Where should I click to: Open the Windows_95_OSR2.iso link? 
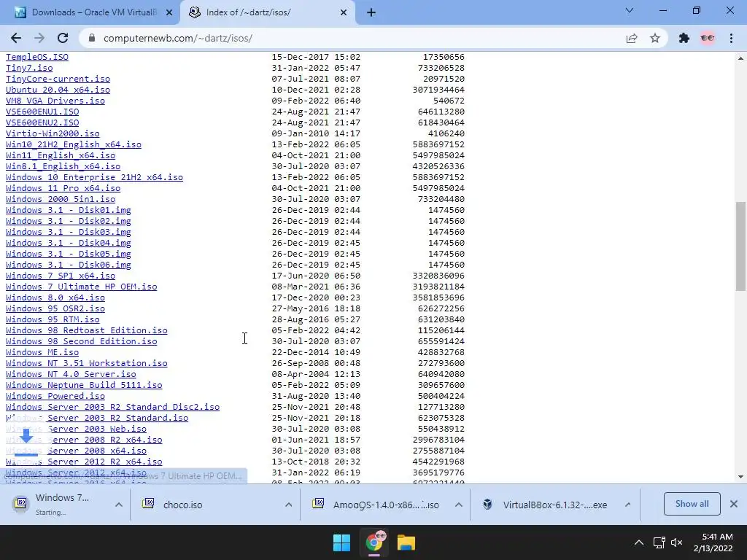point(55,309)
